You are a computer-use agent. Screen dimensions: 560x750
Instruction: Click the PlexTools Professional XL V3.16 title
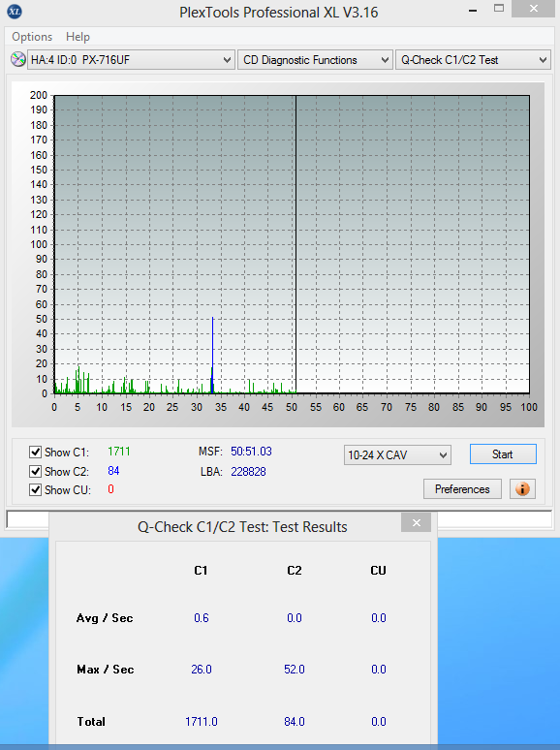pyautogui.click(x=279, y=12)
